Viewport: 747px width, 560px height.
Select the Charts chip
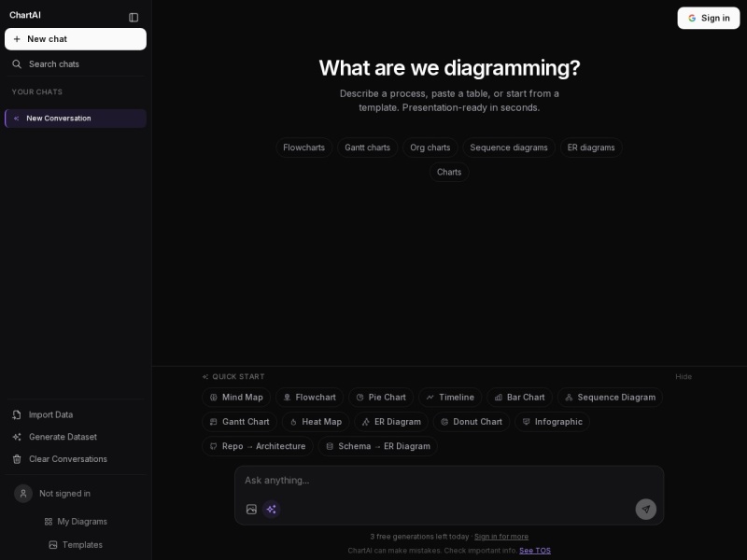coord(449,172)
